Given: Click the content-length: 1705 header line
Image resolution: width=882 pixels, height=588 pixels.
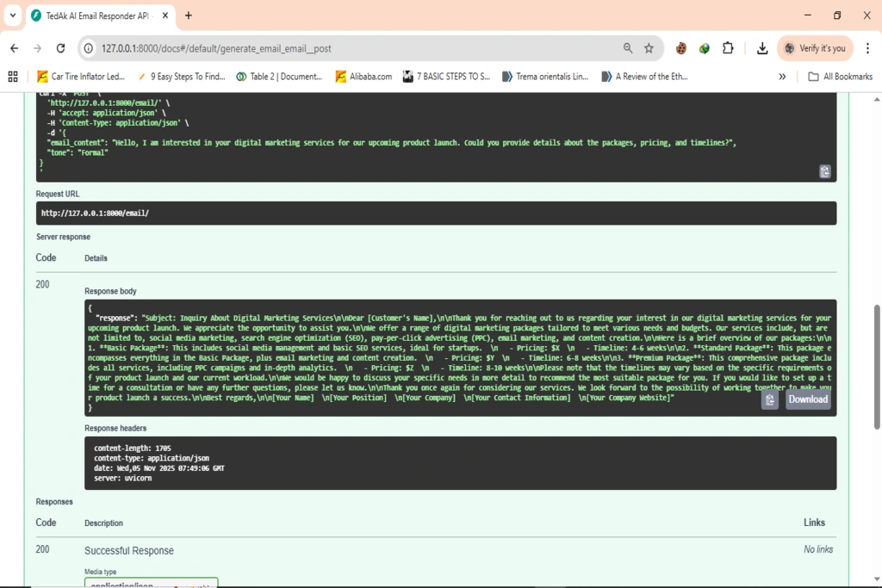Looking at the screenshot, I should pyautogui.click(x=132, y=448).
